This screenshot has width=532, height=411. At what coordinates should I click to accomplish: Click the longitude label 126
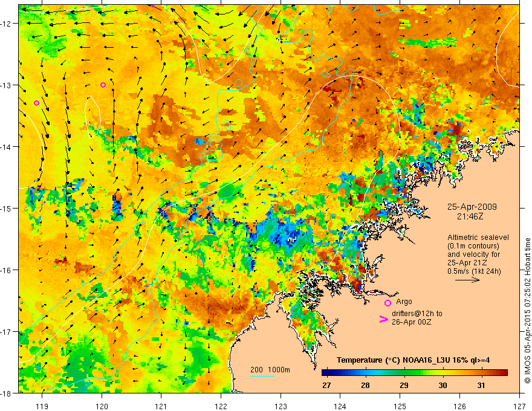[x=459, y=406]
